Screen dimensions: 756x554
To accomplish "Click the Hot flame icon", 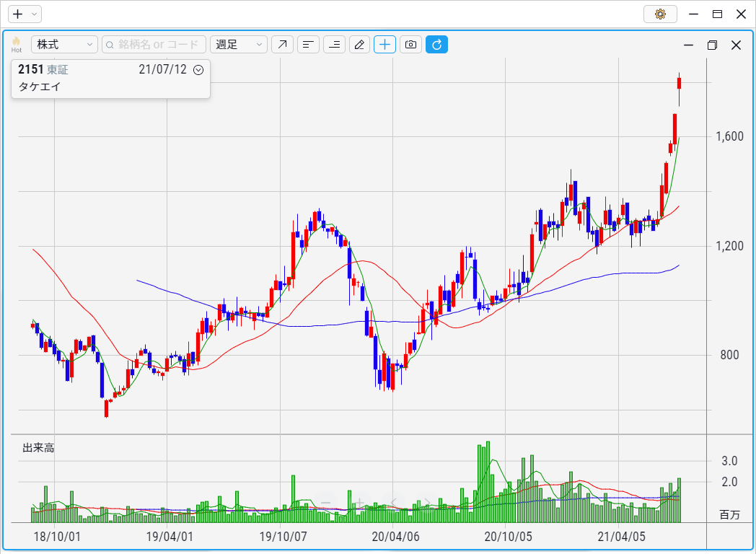I will pyautogui.click(x=17, y=44).
